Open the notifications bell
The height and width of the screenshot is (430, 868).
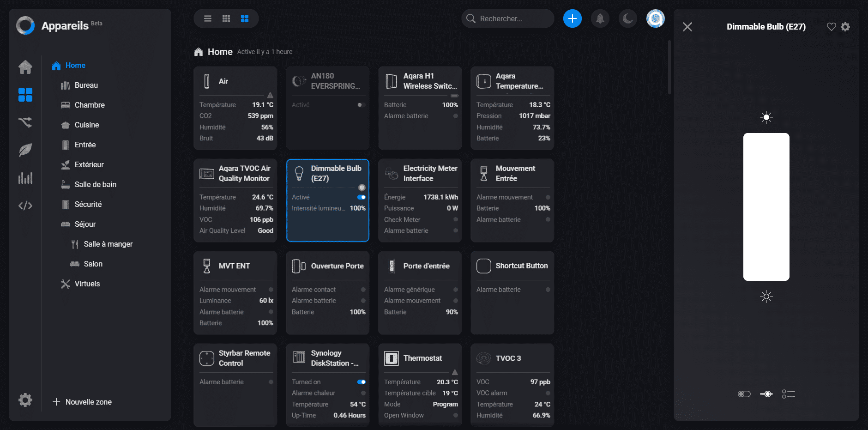[600, 18]
